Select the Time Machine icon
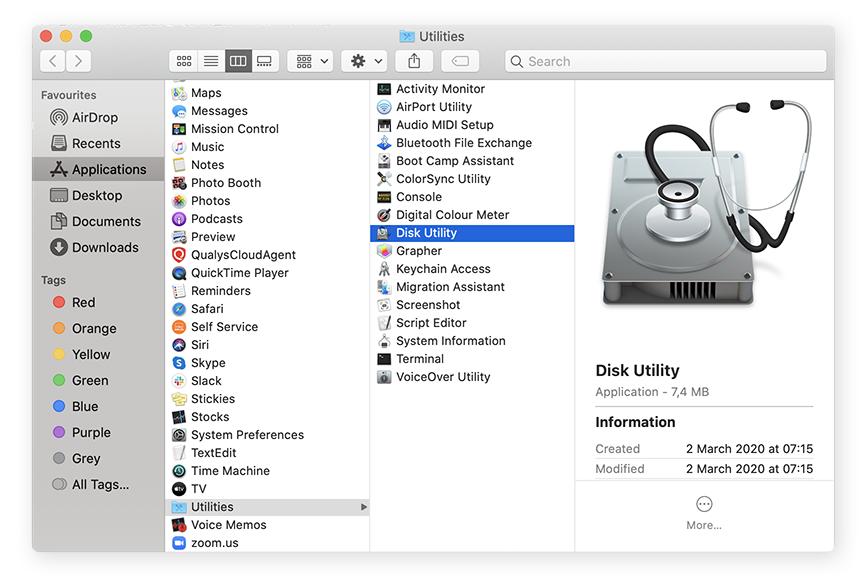 click(179, 471)
